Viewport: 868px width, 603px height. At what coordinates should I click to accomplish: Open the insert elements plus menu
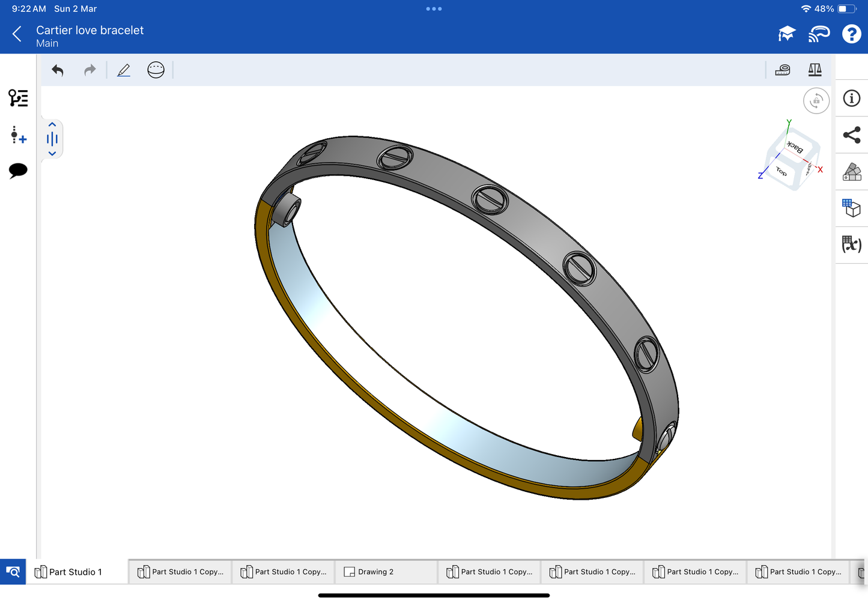point(18,135)
